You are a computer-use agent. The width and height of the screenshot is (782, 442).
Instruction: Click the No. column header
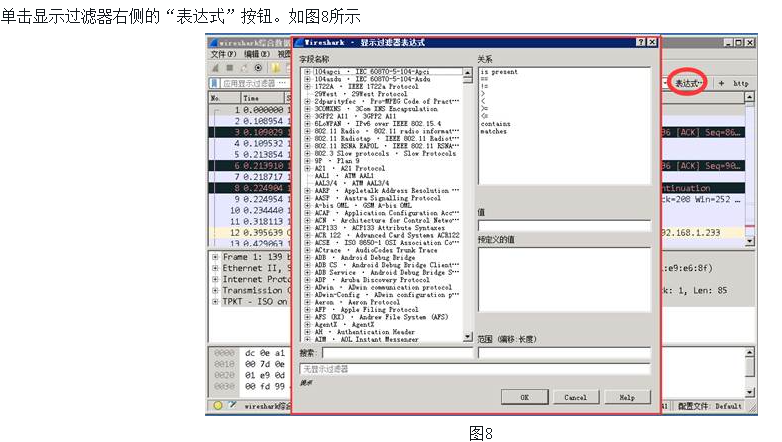click(224, 98)
